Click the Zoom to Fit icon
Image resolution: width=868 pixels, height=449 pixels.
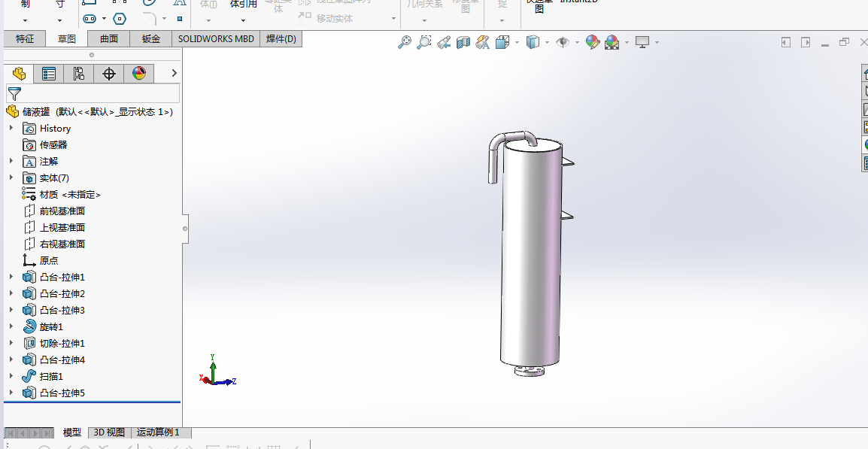[405, 42]
